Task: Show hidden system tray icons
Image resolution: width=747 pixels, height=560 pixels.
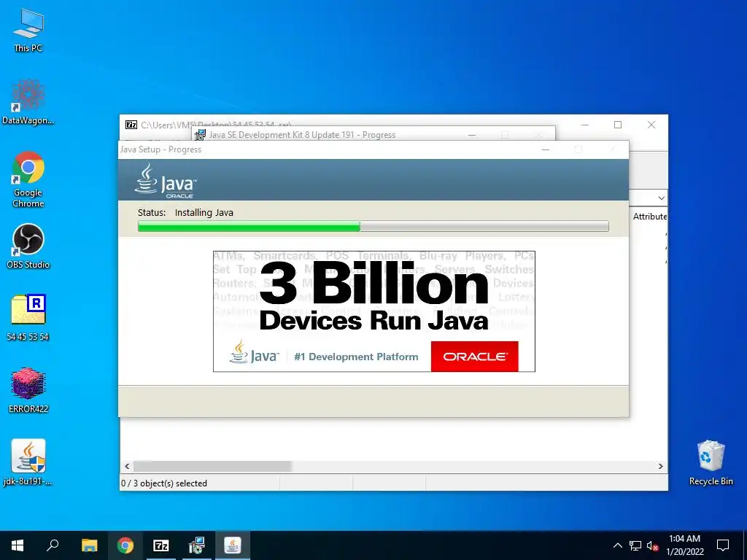Action: tap(617, 545)
